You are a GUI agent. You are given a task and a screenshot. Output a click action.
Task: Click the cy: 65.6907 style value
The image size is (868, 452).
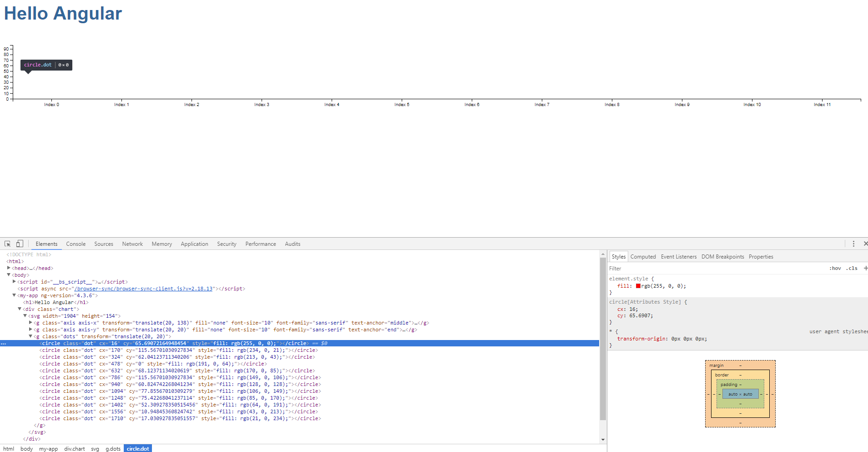point(641,315)
